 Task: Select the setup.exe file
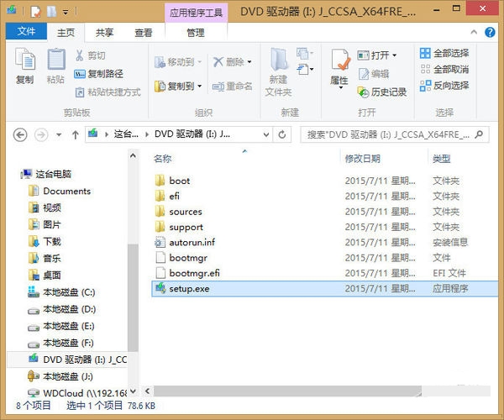coord(324,289)
